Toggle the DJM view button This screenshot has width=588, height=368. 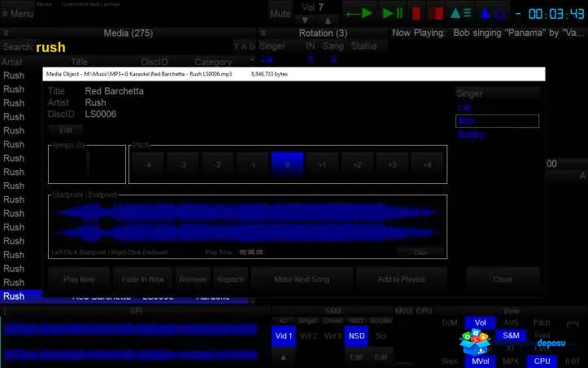pos(450,322)
